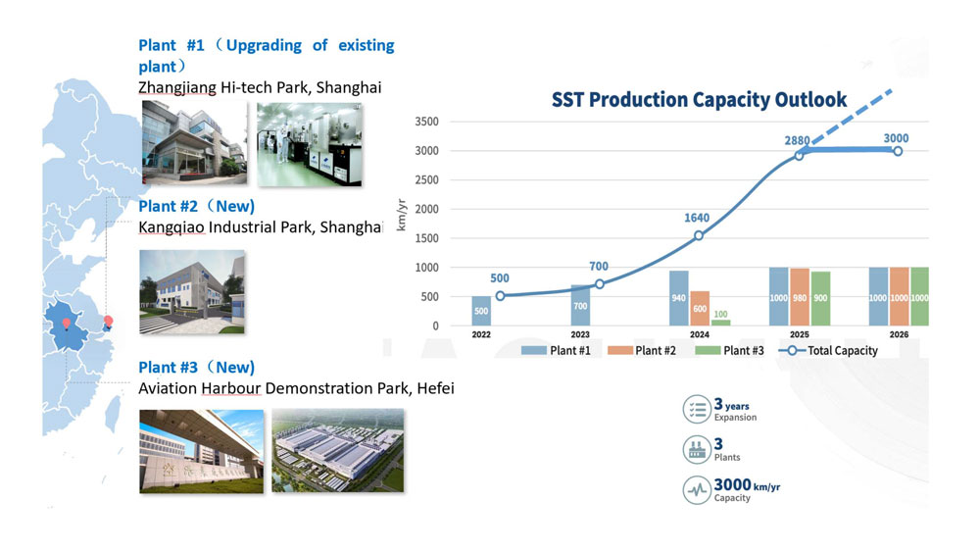Click text Aviation Harbour Demonstration Park, Hefei
Screen dimensions: 980x551
296,388
